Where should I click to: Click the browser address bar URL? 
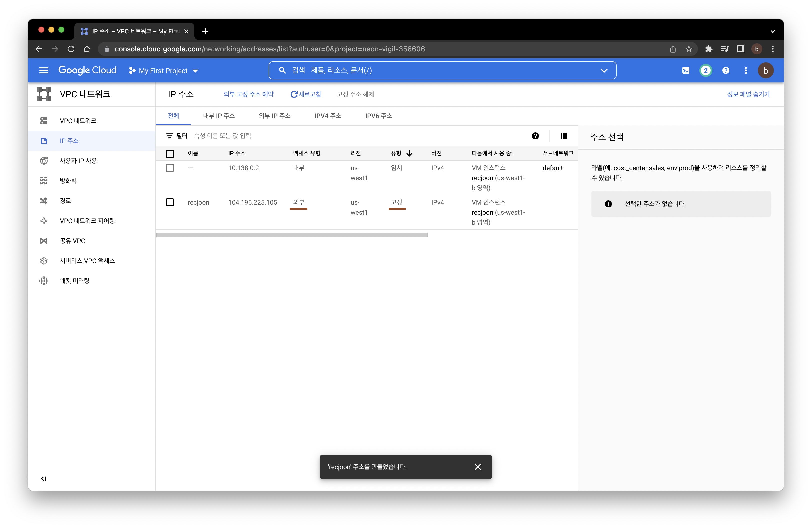click(269, 49)
